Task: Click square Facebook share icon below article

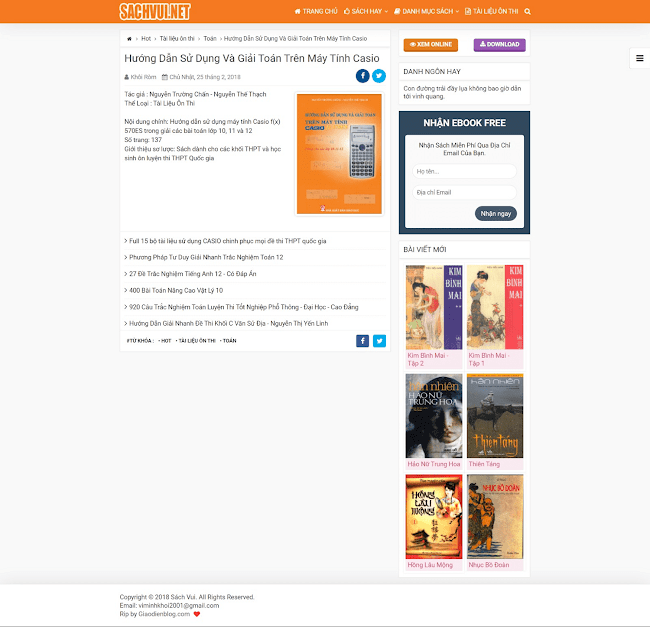Action: click(362, 341)
